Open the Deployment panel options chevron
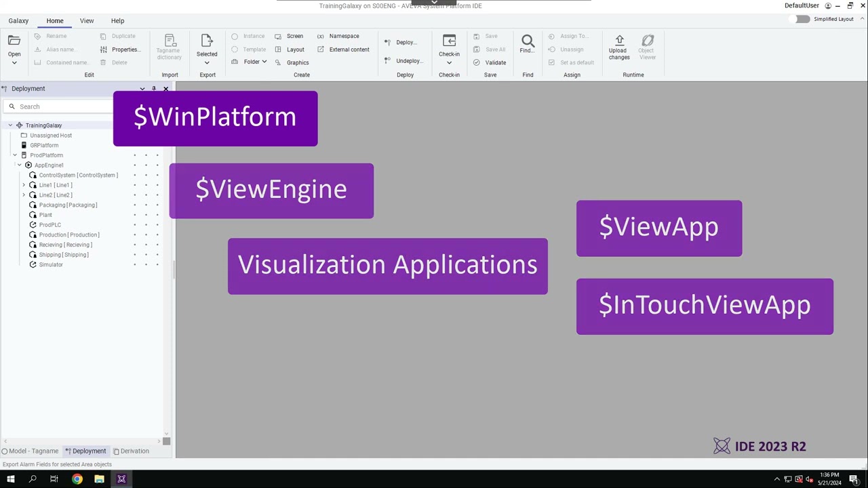 142,89
